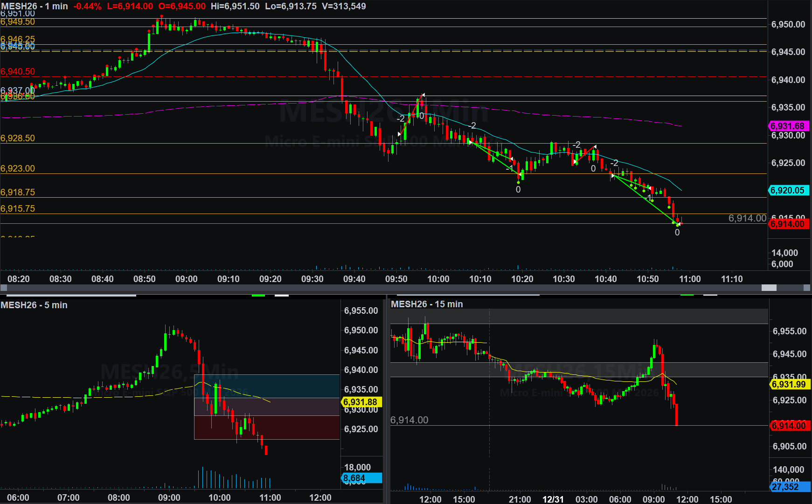The image size is (812, 504).
Task: Click the red 6,940.50 level label
Action: pyautogui.click(x=18, y=71)
